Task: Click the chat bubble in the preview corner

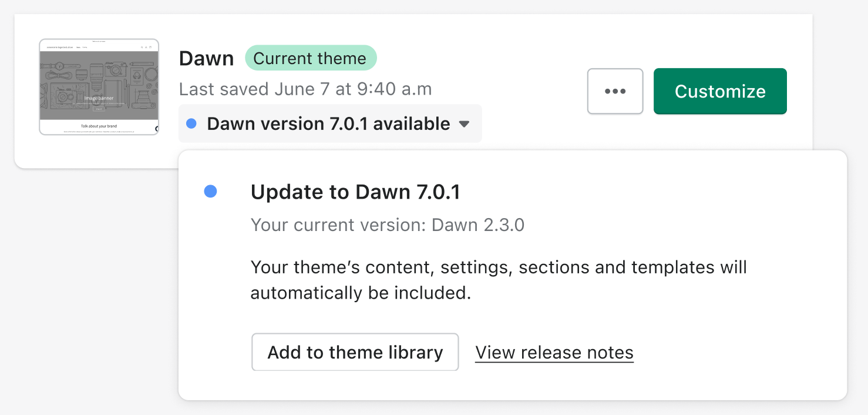Action: tap(157, 129)
